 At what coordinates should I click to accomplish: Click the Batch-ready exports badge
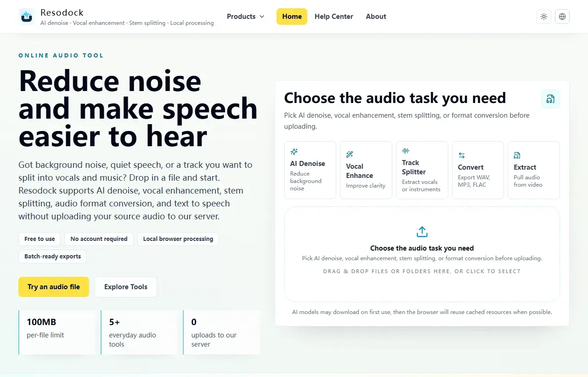click(x=52, y=257)
